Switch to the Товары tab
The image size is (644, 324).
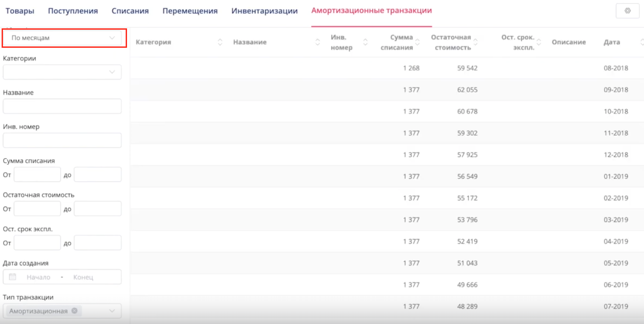click(x=20, y=11)
